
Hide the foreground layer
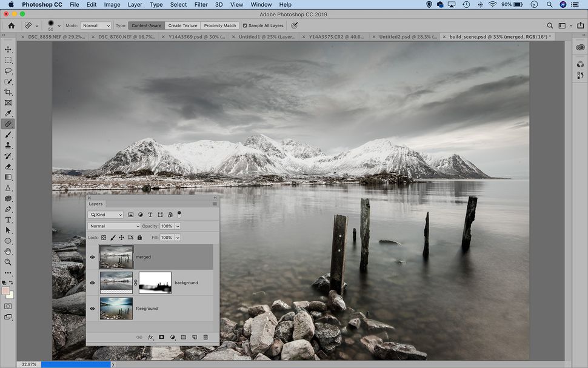92,308
